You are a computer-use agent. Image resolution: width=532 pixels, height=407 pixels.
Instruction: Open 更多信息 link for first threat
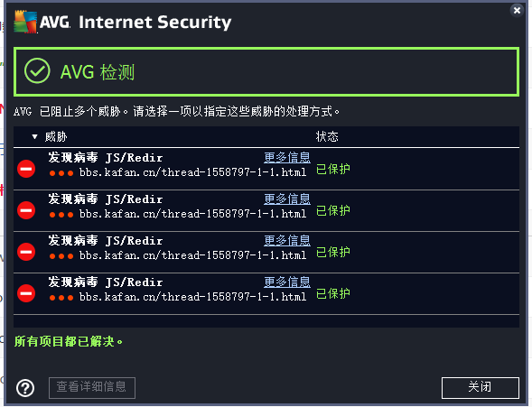pyautogui.click(x=287, y=157)
